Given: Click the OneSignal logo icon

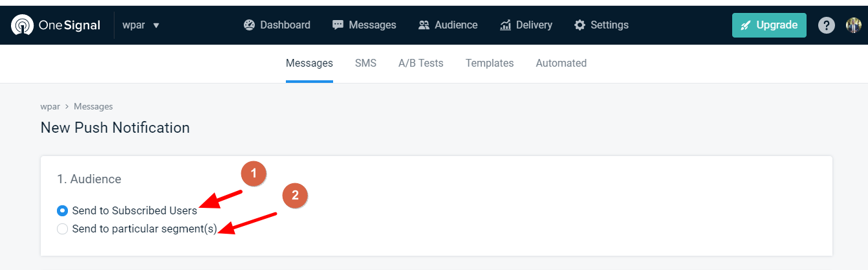Looking at the screenshot, I should pos(23,25).
